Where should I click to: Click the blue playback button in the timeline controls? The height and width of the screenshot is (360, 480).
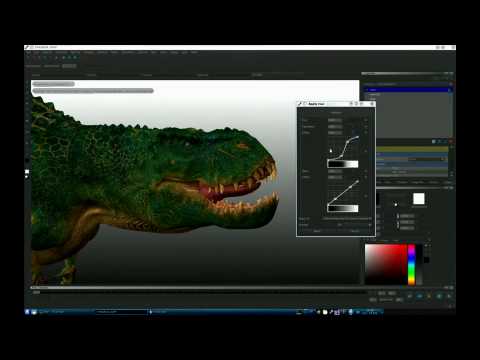tap(420, 296)
